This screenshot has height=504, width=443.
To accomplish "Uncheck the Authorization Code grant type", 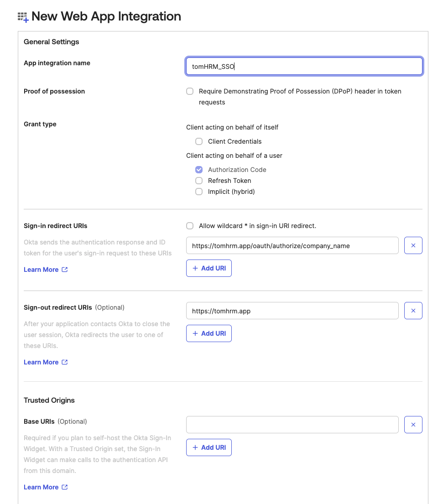I will (x=199, y=170).
